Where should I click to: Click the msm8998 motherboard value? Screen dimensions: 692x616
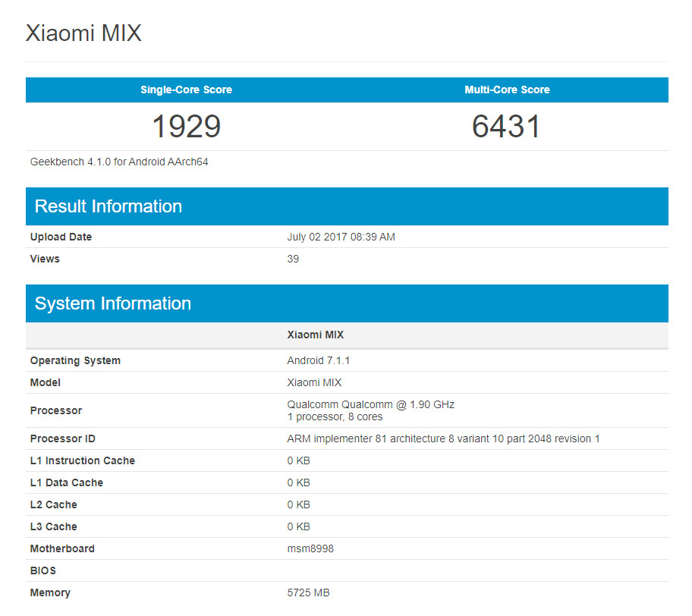point(310,548)
